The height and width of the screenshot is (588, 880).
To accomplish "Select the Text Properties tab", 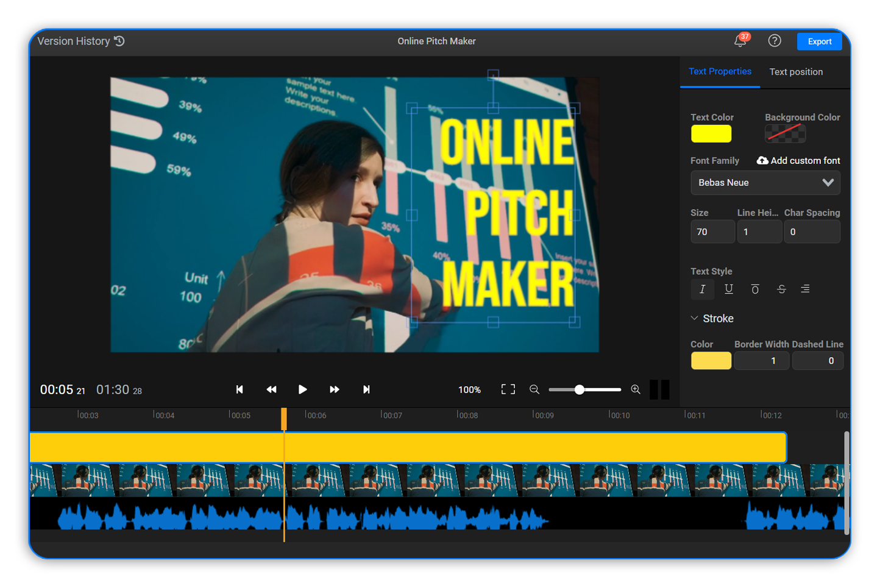I will 720,71.
